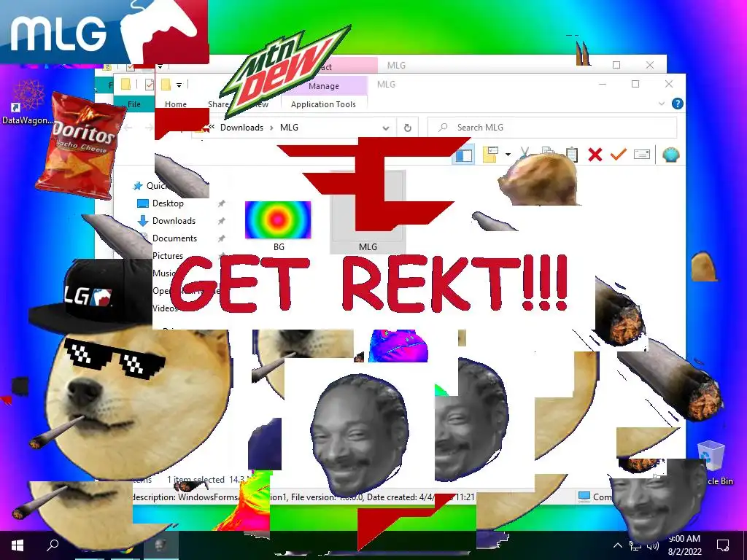Toggle the Preview pane button in toolbar
Screen dimensions: 747x560
coord(463,155)
